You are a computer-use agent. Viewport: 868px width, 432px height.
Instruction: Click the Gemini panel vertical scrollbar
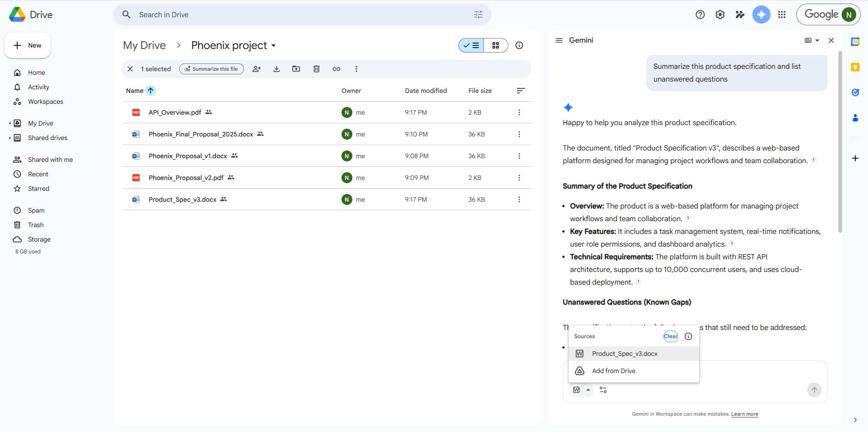[x=840, y=141]
